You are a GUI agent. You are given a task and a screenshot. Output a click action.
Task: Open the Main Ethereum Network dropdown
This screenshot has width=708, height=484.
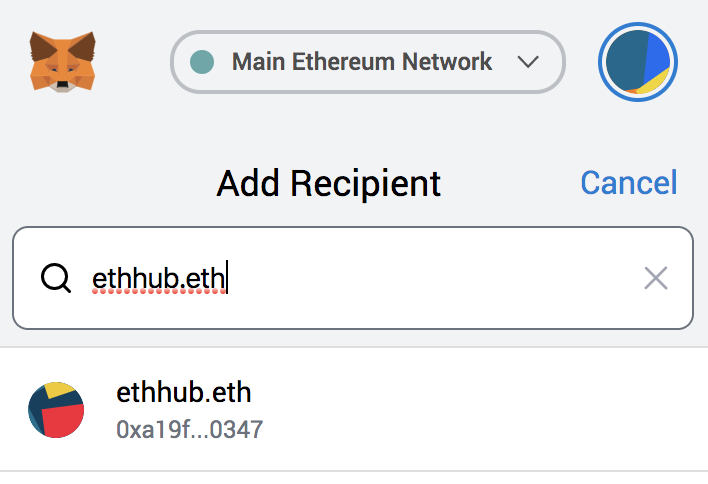[x=368, y=62]
